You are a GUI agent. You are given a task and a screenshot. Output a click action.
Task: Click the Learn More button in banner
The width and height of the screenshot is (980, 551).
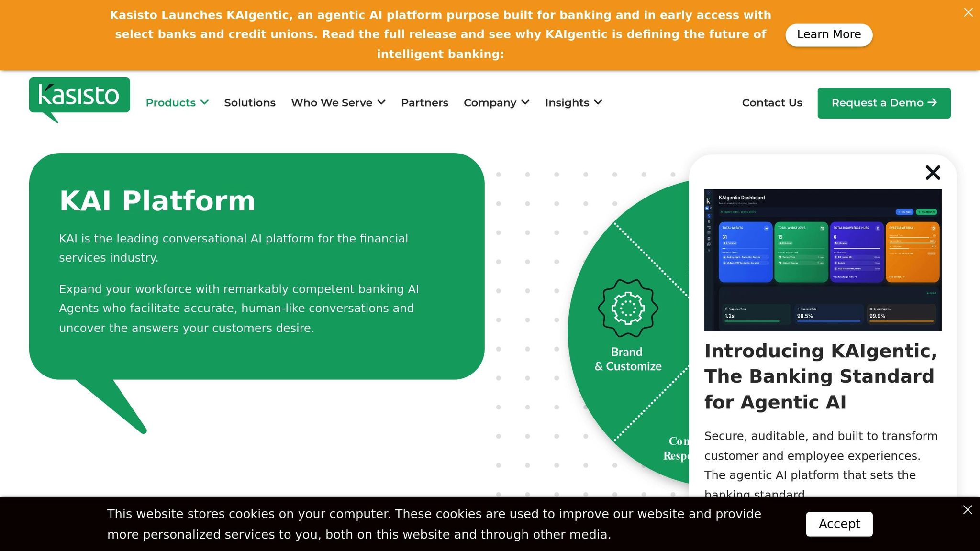(829, 35)
